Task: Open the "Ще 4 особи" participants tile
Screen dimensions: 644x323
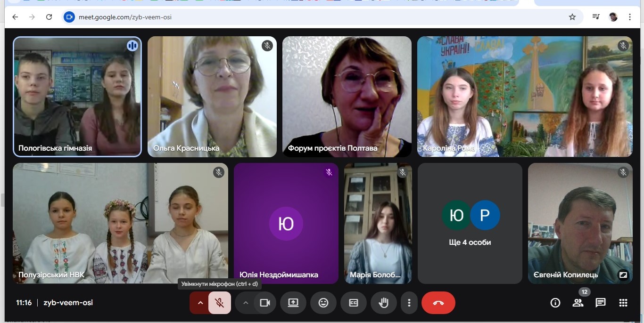Action: click(x=470, y=224)
